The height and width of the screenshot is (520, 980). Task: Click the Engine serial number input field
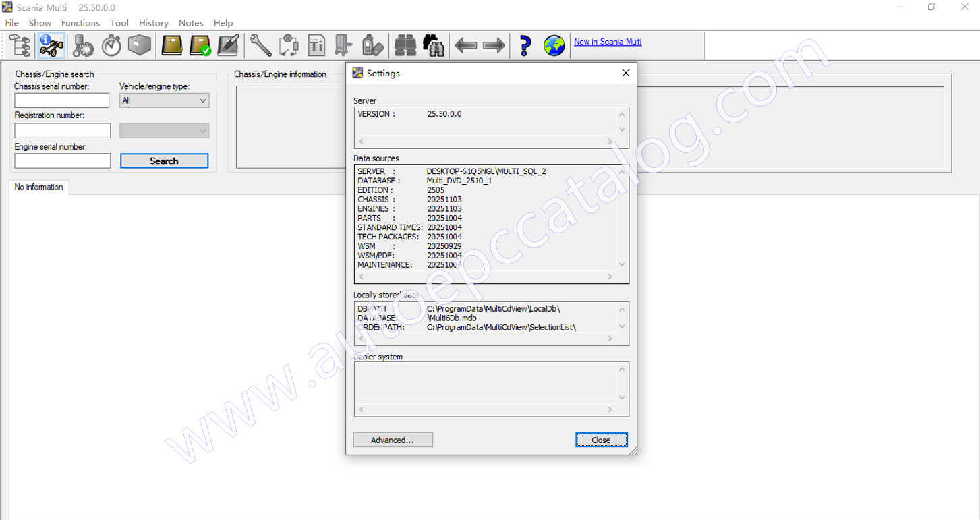[x=62, y=161]
